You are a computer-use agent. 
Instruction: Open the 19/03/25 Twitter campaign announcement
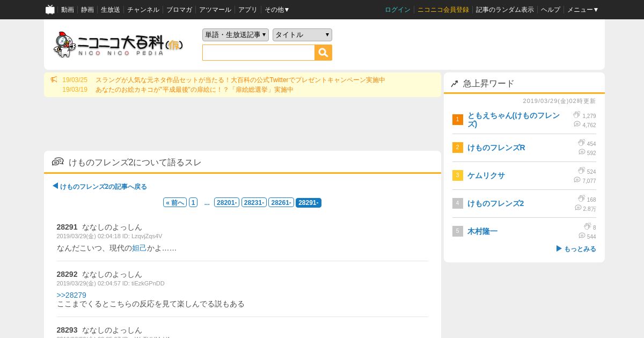[240, 80]
